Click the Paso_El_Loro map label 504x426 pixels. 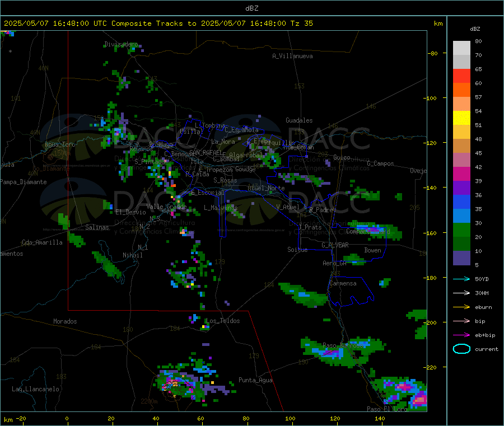pos(387,409)
